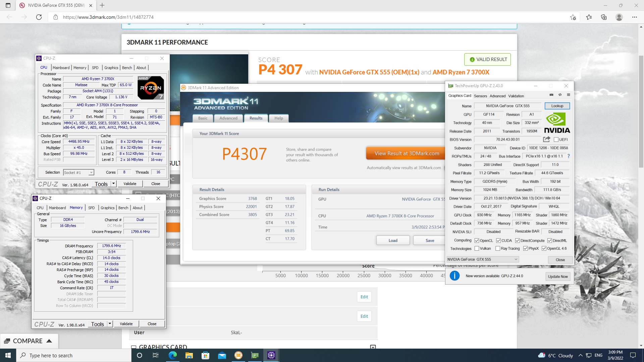Open Microsoft Store from the taskbar

tap(205, 355)
